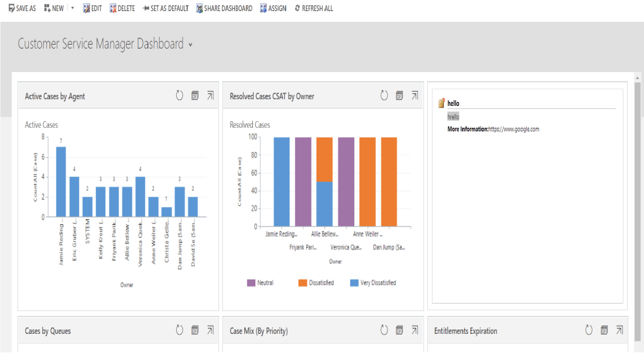The height and width of the screenshot is (362, 644).
Task: Refresh the Case Mix (By Priority) chart
Action: (x=384, y=330)
